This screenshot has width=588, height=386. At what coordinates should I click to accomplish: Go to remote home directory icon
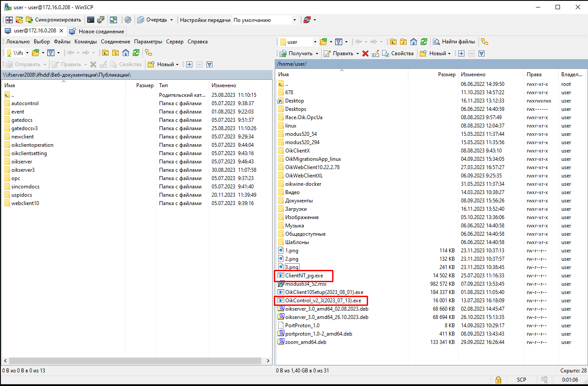(414, 42)
